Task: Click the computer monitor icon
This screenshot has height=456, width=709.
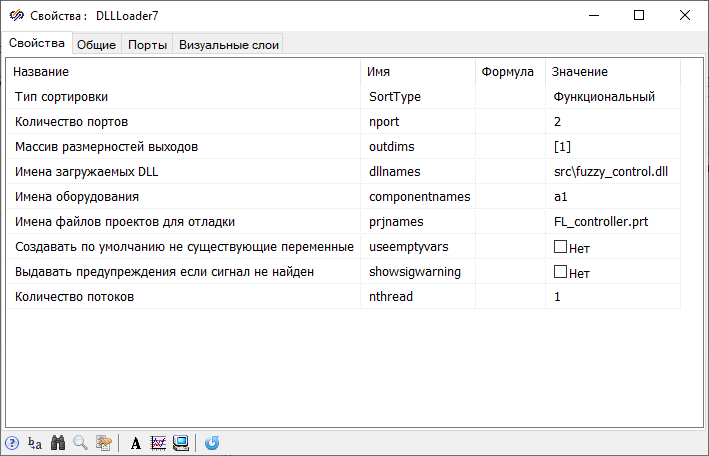Action: 181,443
